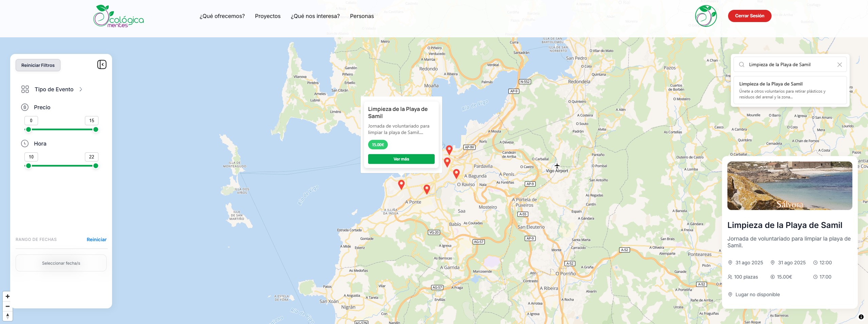Click the Ecológicamentes logo
The width and height of the screenshot is (868, 324).
click(x=118, y=16)
